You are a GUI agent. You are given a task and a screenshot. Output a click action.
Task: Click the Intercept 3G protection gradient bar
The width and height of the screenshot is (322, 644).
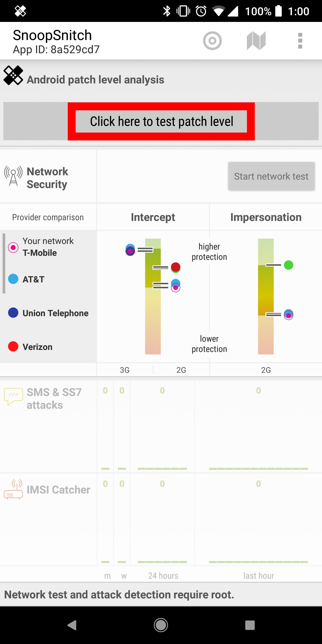pyautogui.click(x=153, y=295)
